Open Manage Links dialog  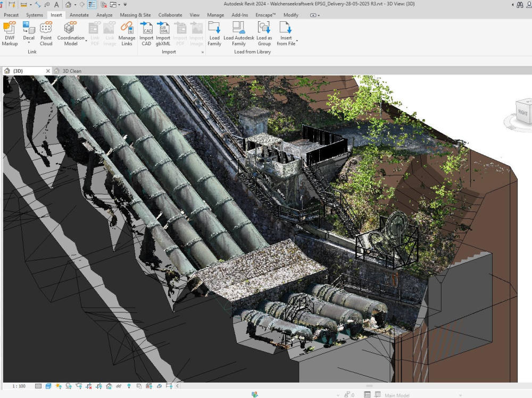(127, 33)
